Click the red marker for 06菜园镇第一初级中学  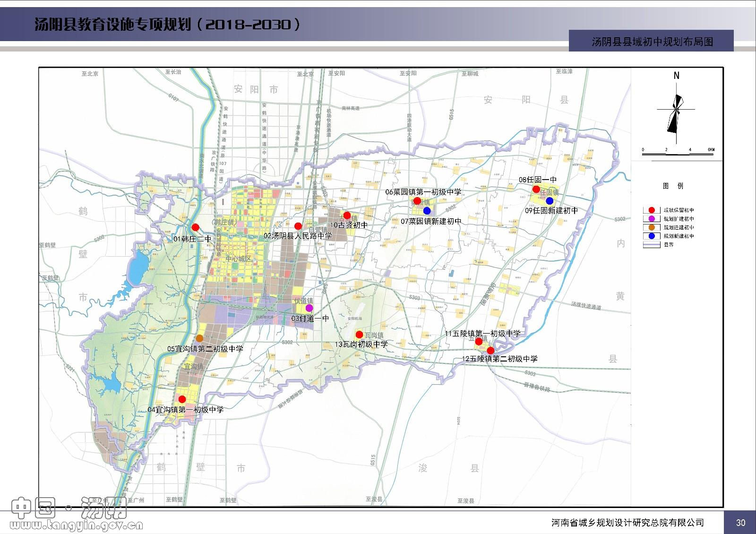[417, 201]
